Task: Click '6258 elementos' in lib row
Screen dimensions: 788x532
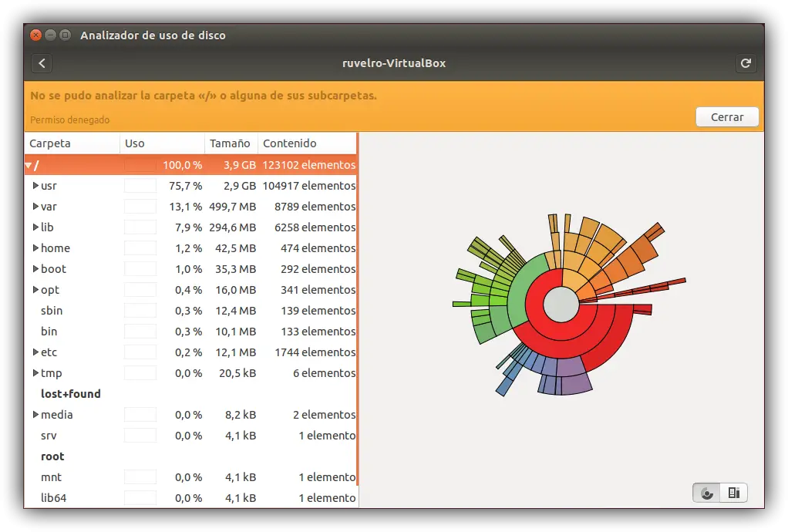Action: (315, 227)
